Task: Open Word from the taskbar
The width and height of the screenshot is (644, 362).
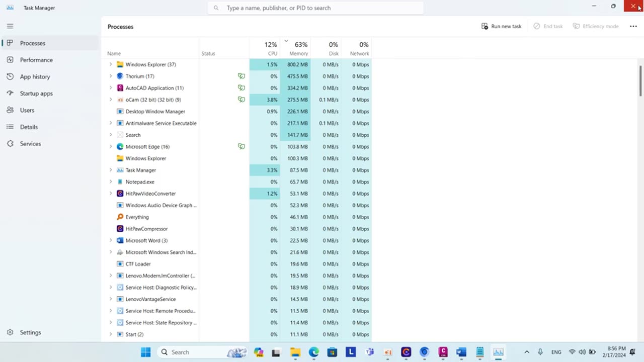Action: click(x=461, y=352)
